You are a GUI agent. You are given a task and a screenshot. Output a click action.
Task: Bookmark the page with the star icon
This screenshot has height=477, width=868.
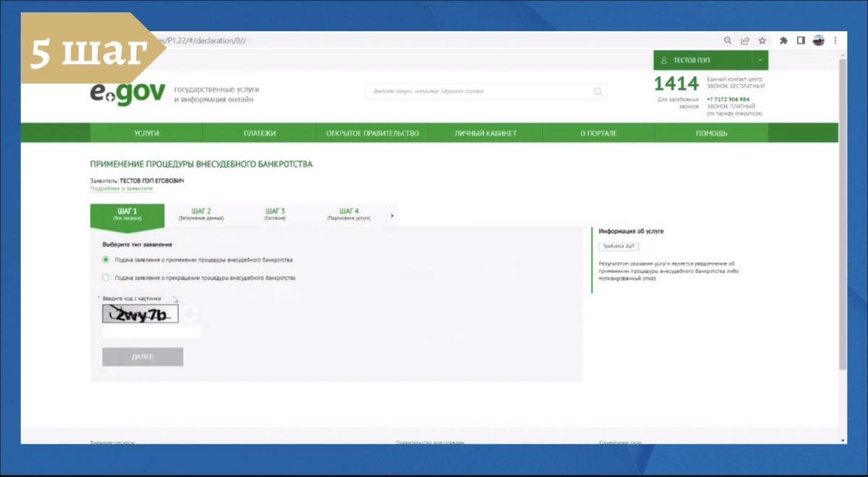pos(762,41)
